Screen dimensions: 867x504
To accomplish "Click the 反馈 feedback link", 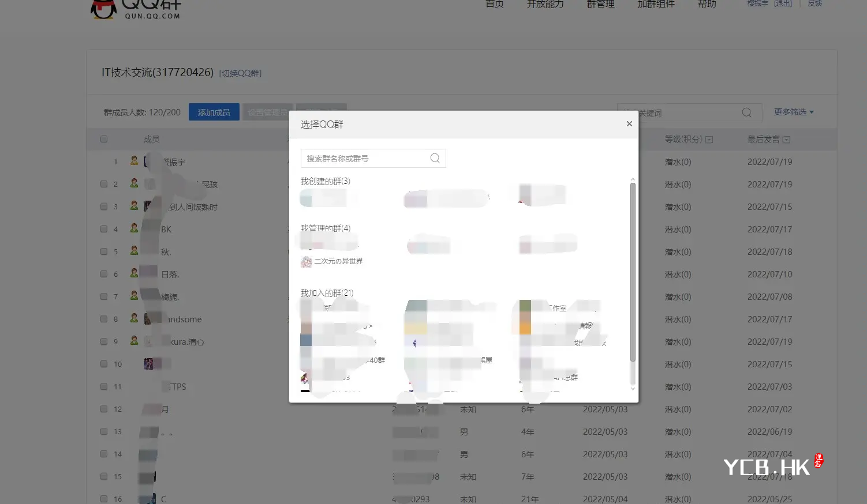I will coord(814,3).
